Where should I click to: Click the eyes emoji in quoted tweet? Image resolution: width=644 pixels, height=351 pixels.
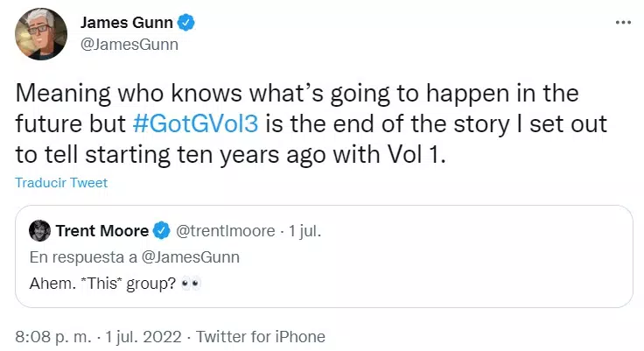192,286
